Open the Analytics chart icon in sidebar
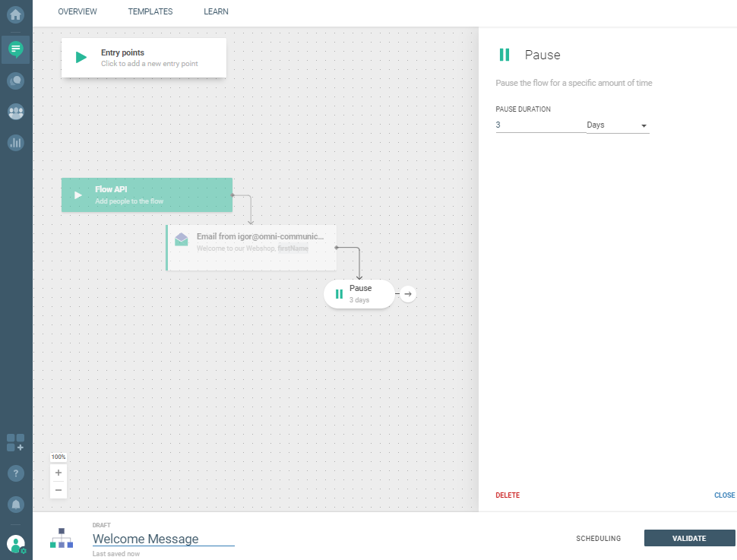 (16, 142)
